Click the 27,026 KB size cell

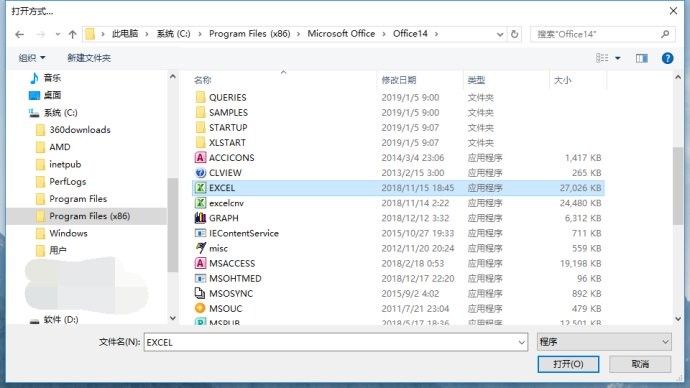(580, 188)
